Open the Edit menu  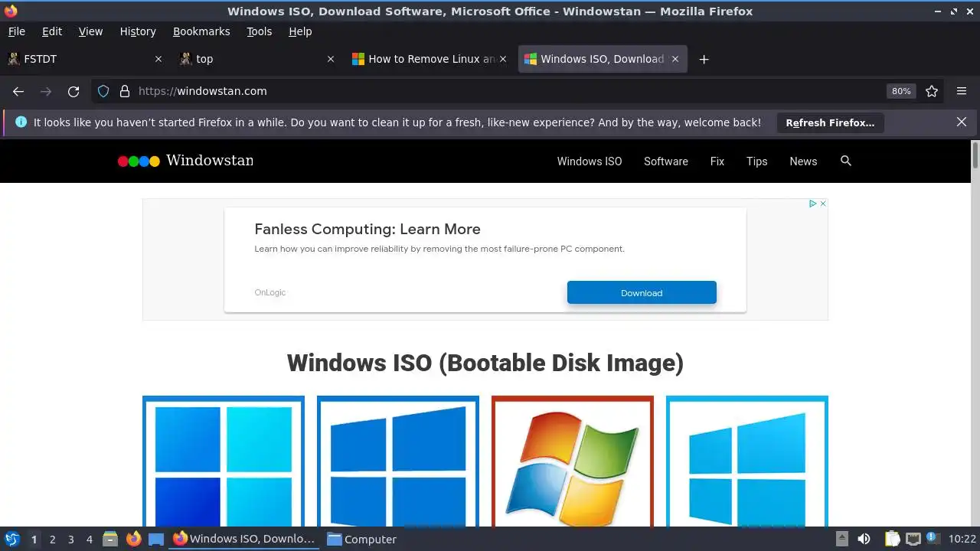(52, 31)
